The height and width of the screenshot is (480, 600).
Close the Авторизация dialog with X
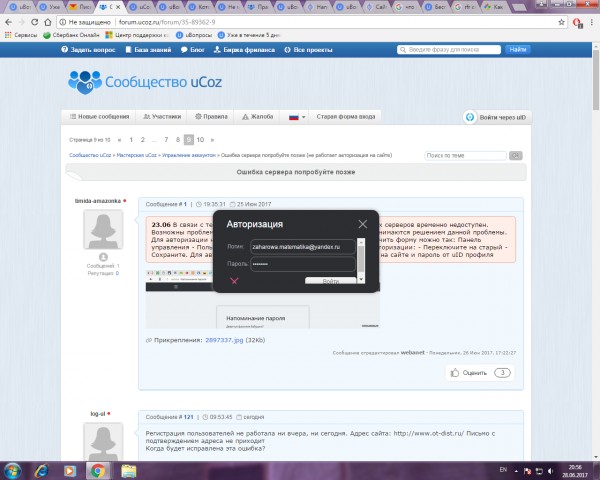(x=362, y=224)
